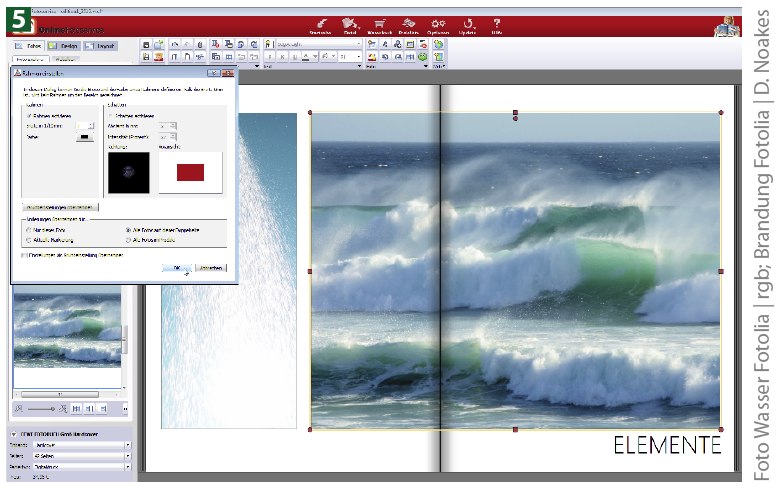Click the shadow Abstand stepper
This screenshot has width=777, height=490.
click(173, 126)
